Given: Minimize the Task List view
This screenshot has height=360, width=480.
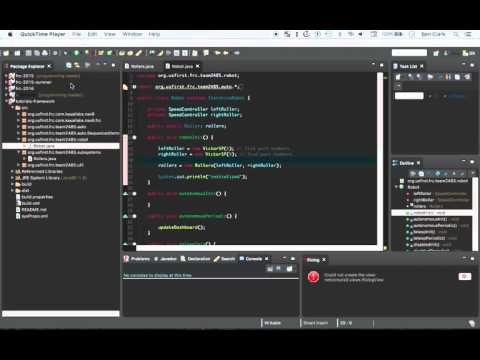Looking at the screenshot, I should pos(464,65).
